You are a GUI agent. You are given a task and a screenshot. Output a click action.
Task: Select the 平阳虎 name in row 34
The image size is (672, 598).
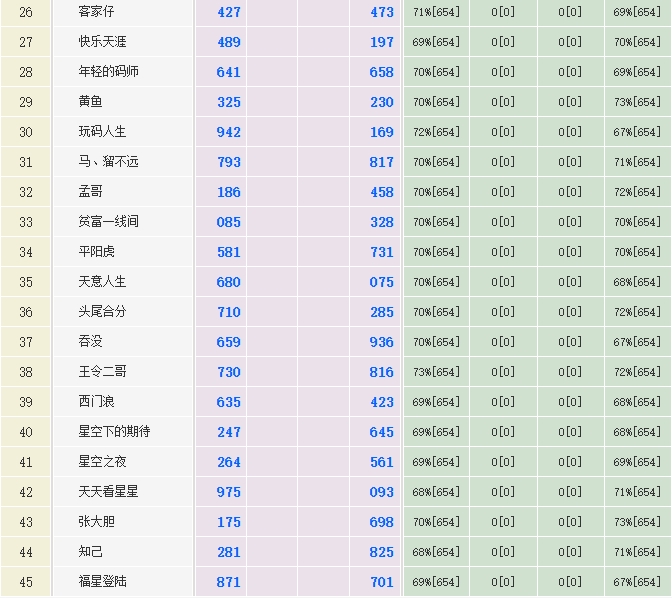click(x=97, y=252)
